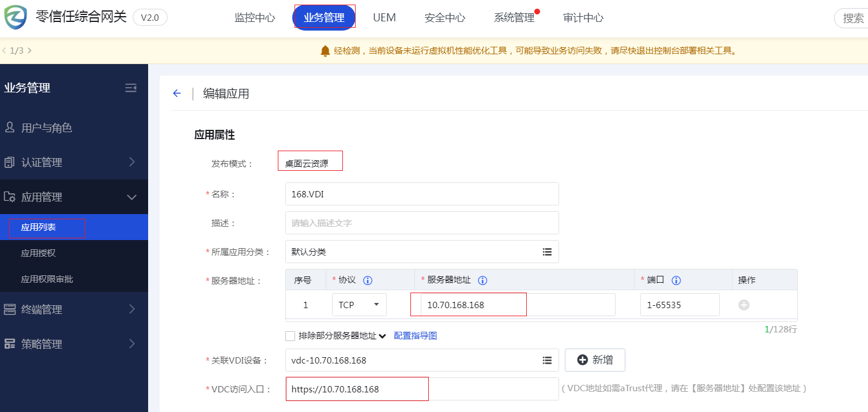Image resolution: width=868 pixels, height=412 pixels.
Task: Collapse the sidebar using the menu icon
Action: click(x=131, y=88)
